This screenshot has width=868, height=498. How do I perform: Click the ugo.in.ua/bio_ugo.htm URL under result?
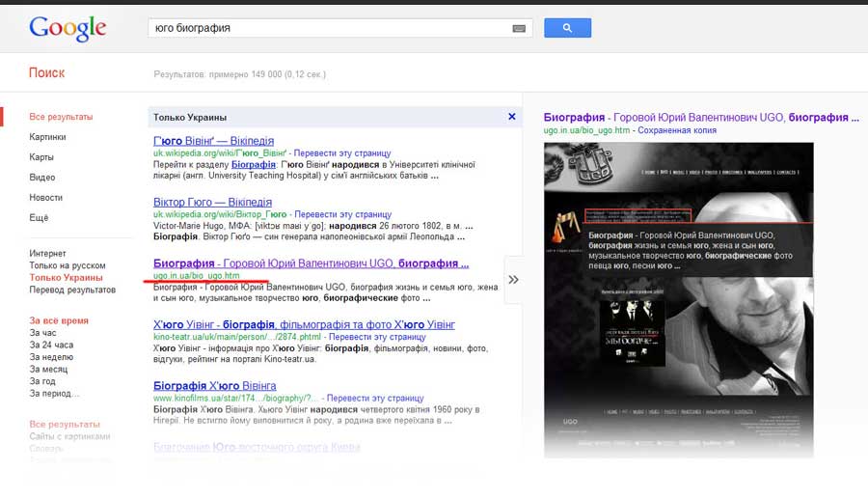point(197,275)
